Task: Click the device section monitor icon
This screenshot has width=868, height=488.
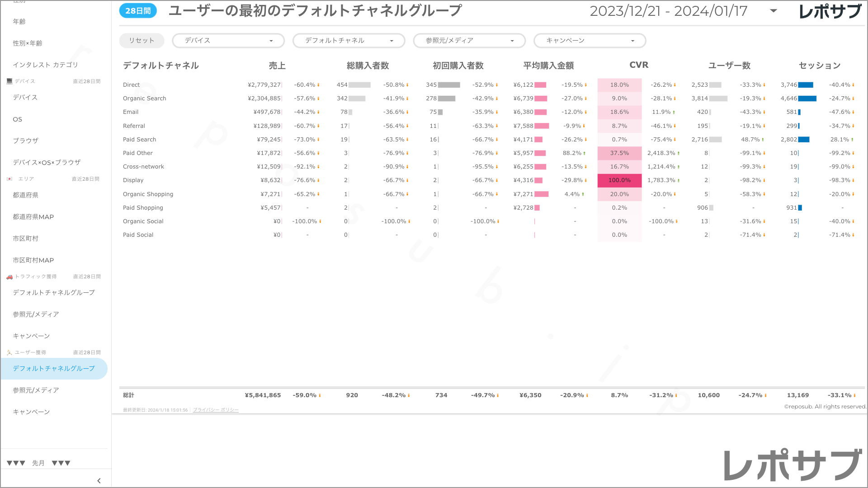Action: point(9,81)
